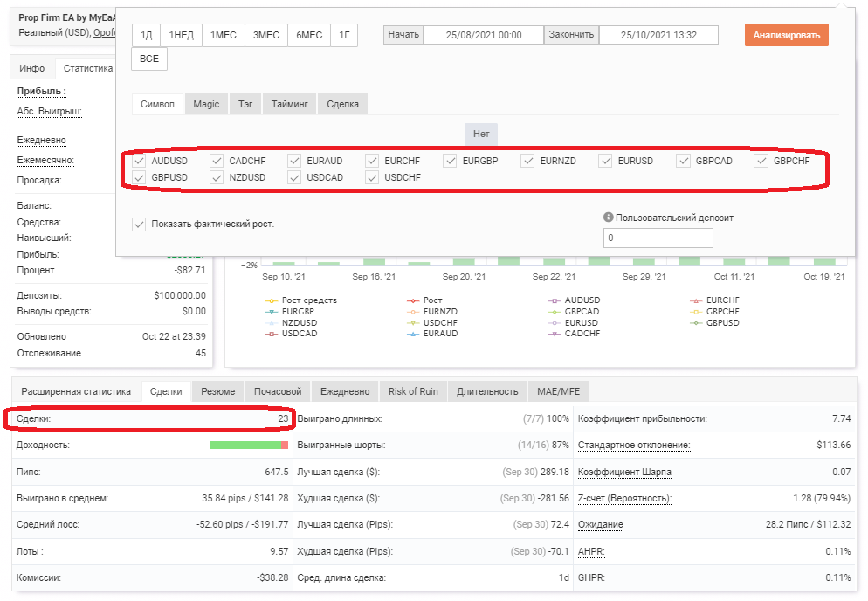Uncheck the EURAUD symbol checkbox

point(294,162)
